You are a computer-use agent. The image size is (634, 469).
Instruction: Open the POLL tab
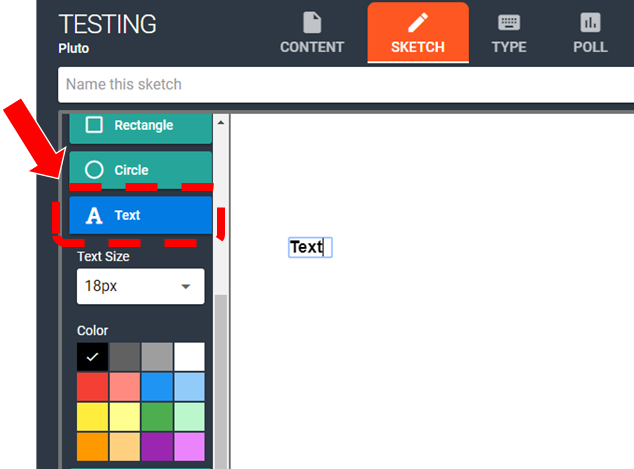pyautogui.click(x=590, y=33)
